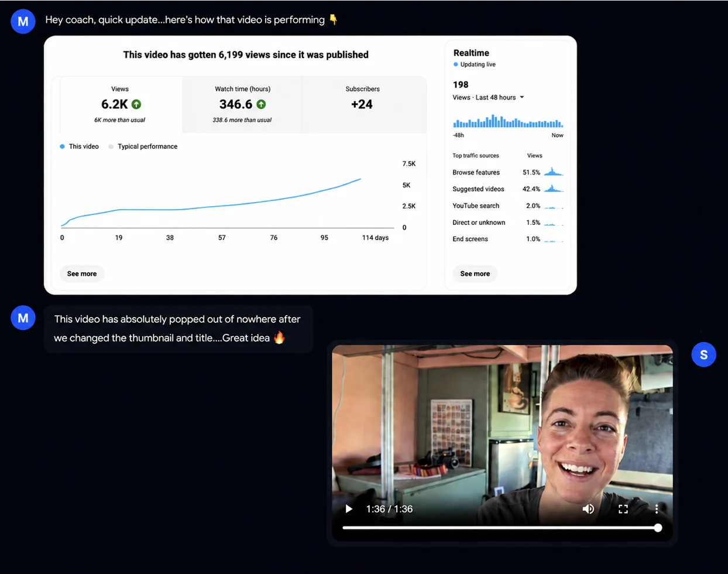The height and width of the screenshot is (574, 728).
Task: Click the green up arrow next to 6.2K
Action: click(x=136, y=104)
